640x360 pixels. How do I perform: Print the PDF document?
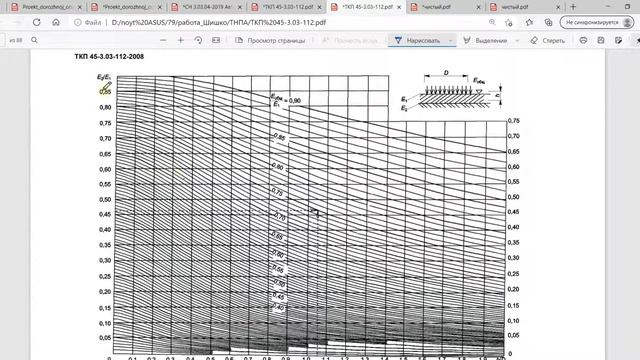tap(583, 40)
